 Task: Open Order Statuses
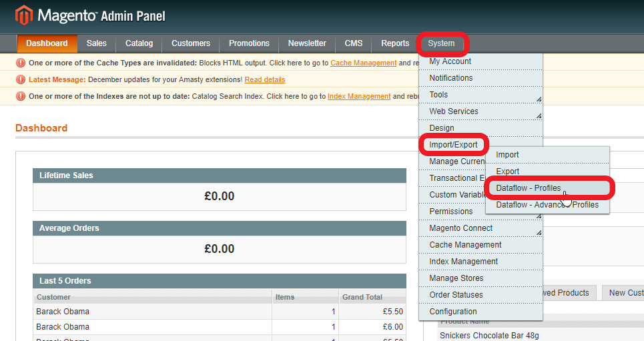pyautogui.click(x=480, y=295)
